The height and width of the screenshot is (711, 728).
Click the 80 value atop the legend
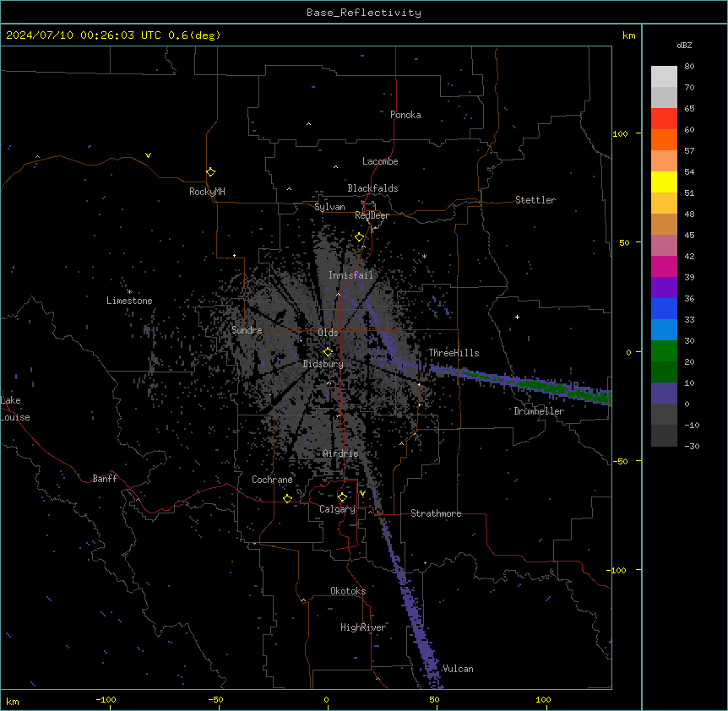point(689,67)
